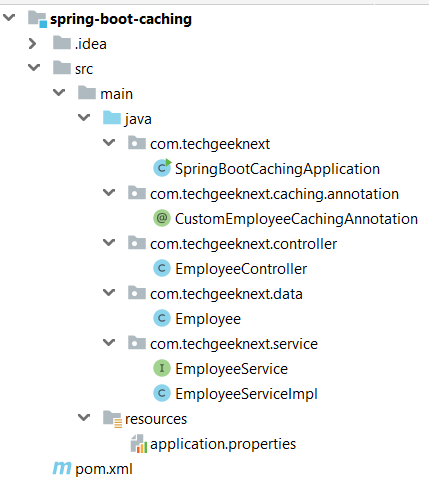Collapse the com.techgeeknext.service package
Screen dimensions: 429x483
[109, 342]
